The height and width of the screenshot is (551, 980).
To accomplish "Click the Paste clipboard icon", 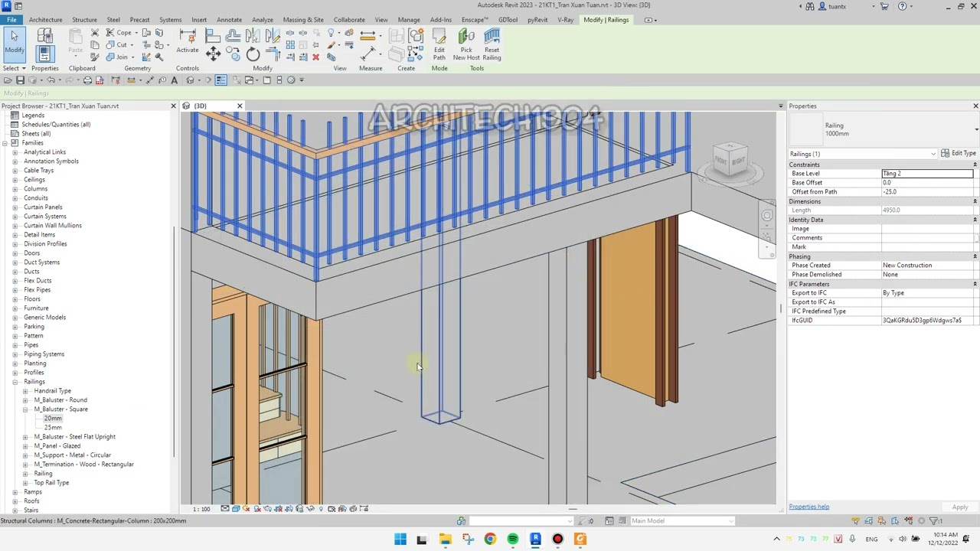I will (x=75, y=40).
